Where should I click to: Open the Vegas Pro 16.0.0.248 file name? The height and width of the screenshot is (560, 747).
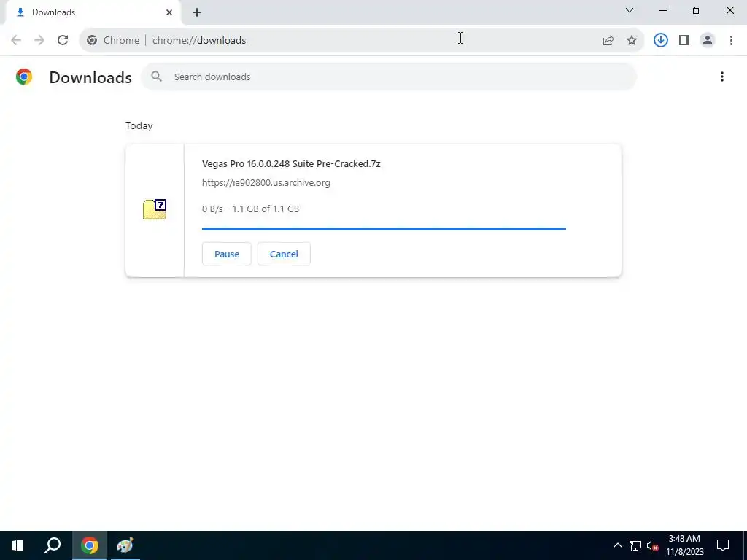click(x=291, y=164)
